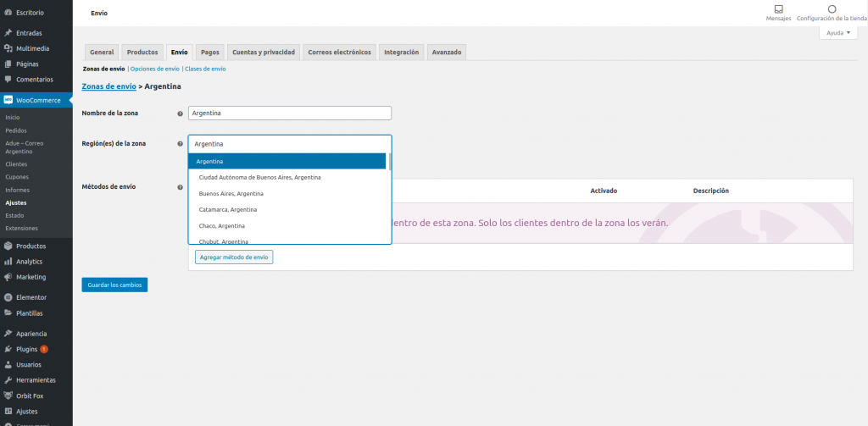The height and width of the screenshot is (426, 868).
Task: Open WooCommerce Inicio submenu item
Action: [x=12, y=117]
